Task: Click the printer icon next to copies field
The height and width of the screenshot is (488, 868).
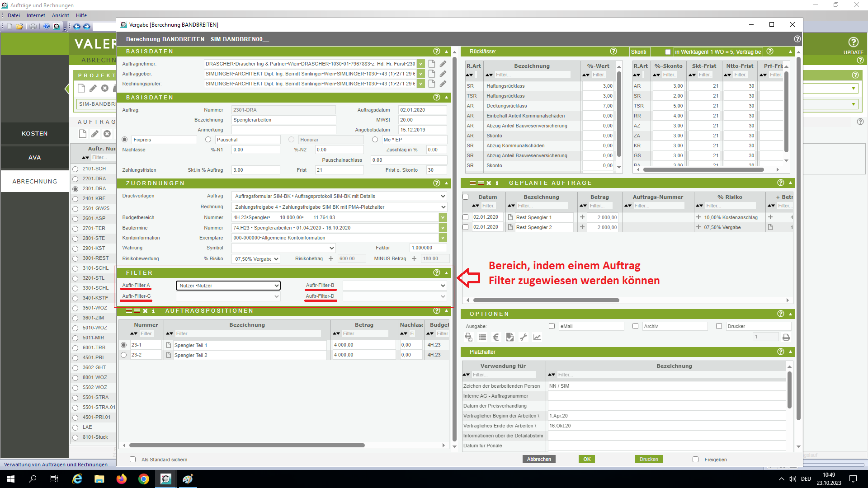Action: [786, 337]
